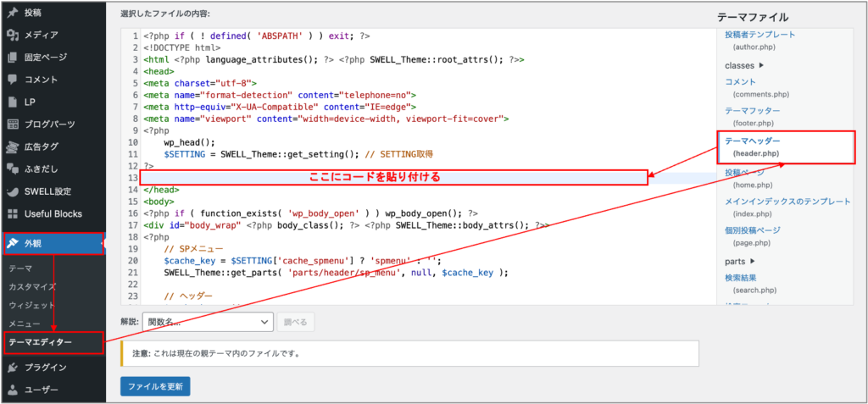The width and height of the screenshot is (868, 404).
Task: Click the meta charset line
Action: (200, 83)
